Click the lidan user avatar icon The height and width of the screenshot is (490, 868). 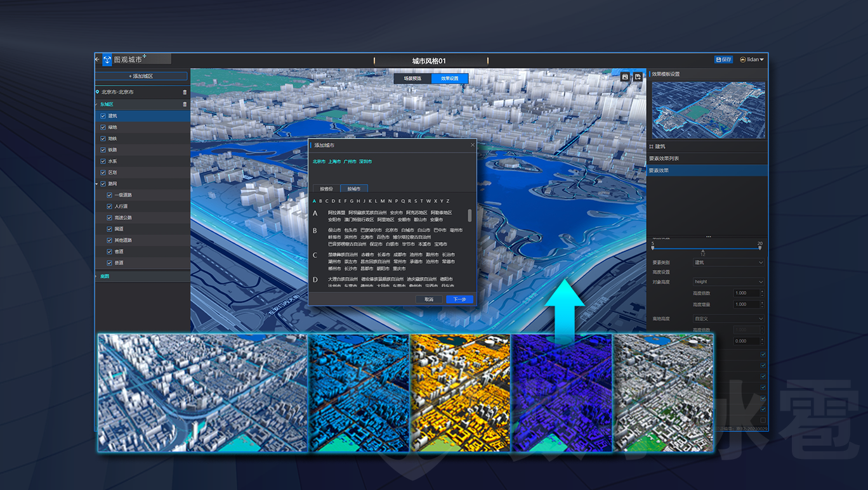pos(743,60)
